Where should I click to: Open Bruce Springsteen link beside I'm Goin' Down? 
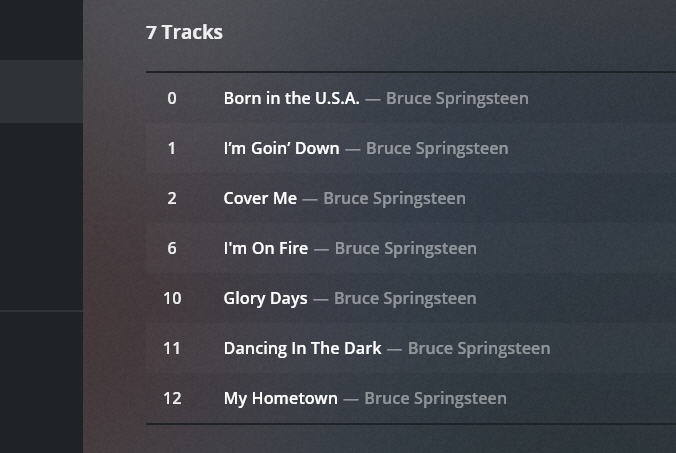pyautogui.click(x=437, y=148)
